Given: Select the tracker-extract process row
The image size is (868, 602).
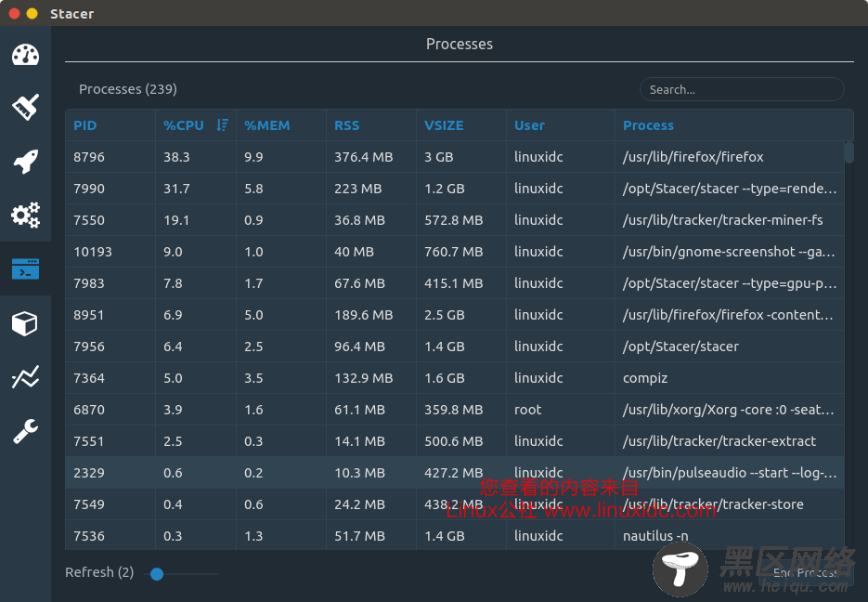Looking at the screenshot, I should 455,441.
